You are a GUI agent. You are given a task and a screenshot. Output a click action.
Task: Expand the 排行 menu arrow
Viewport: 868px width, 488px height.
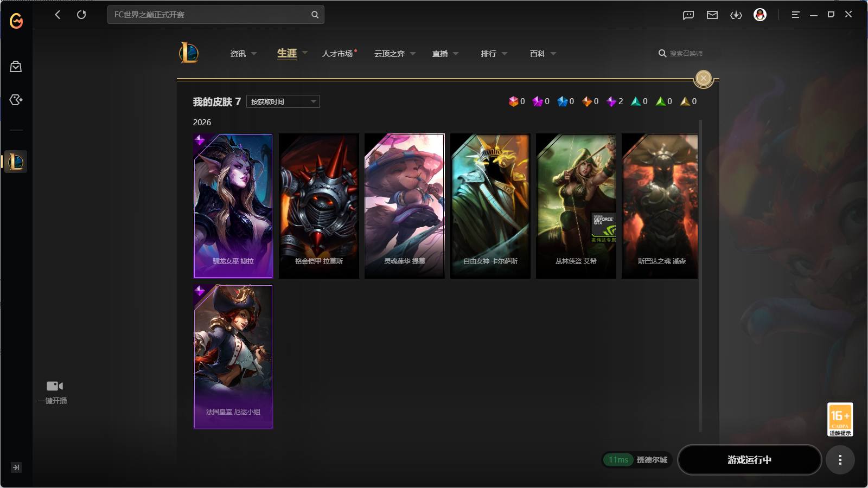pyautogui.click(x=505, y=54)
